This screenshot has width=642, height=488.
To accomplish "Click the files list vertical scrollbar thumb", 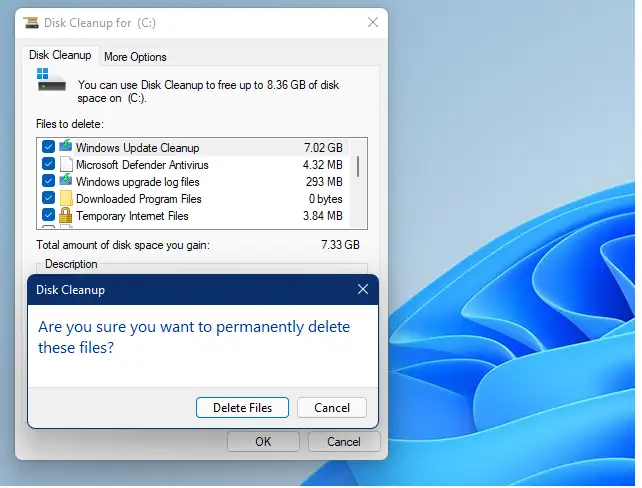I will tap(358, 166).
